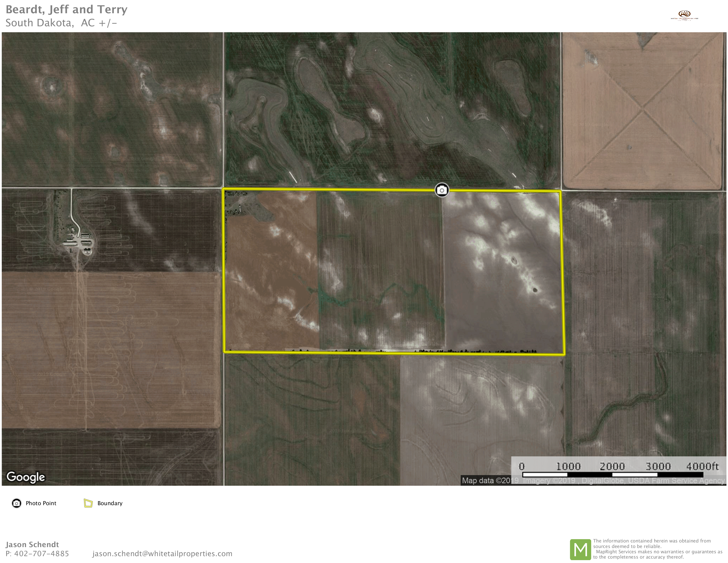Viewport: 728px width, 563px height.
Task: Click the Whitetail Properties logo at top right
Action: click(x=685, y=15)
